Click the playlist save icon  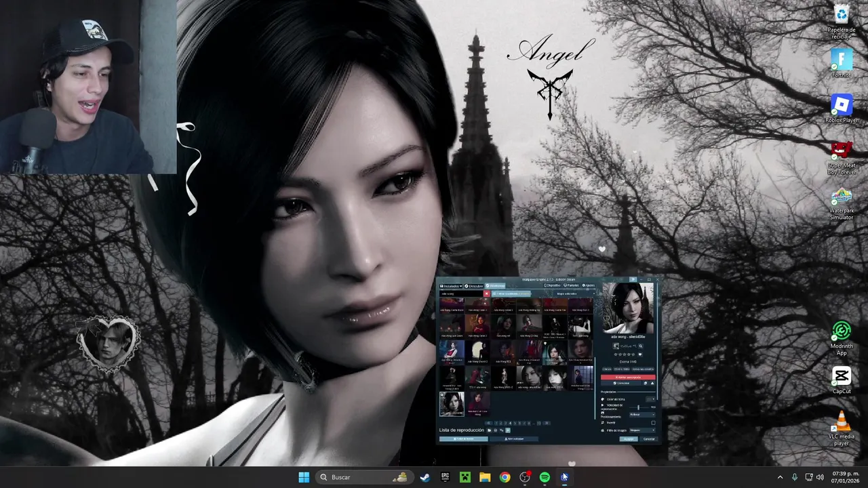point(495,430)
